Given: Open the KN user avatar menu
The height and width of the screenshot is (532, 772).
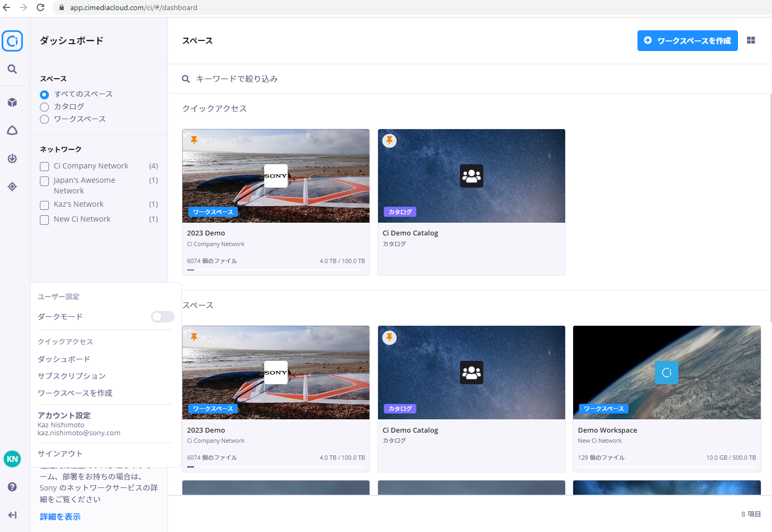Looking at the screenshot, I should [x=12, y=459].
